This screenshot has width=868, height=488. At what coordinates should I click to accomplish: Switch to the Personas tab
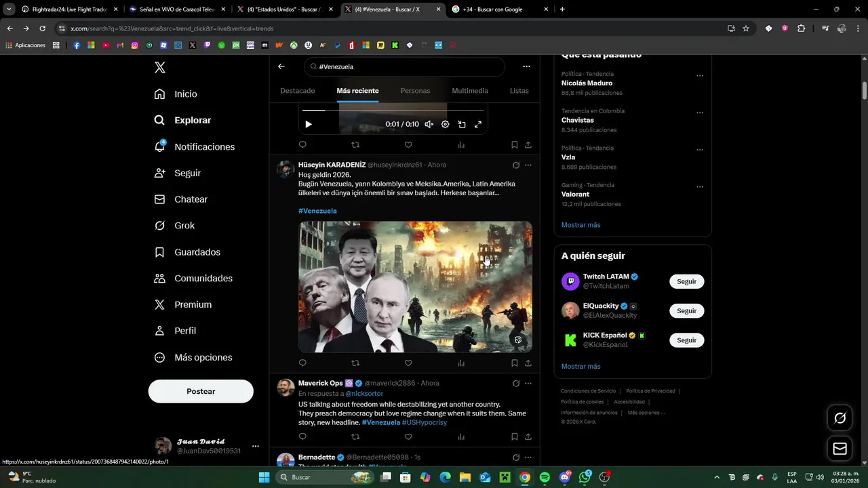point(415,91)
